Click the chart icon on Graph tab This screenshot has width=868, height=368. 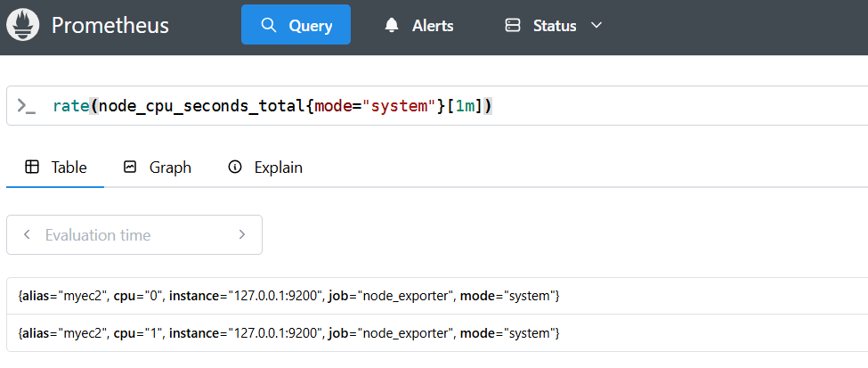(130, 167)
